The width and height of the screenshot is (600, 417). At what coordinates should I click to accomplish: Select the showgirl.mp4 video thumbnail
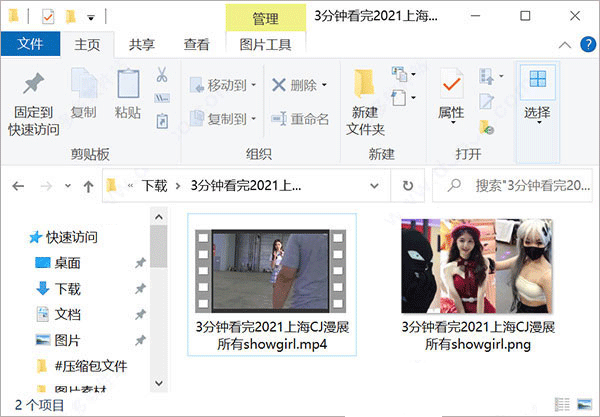click(271, 271)
